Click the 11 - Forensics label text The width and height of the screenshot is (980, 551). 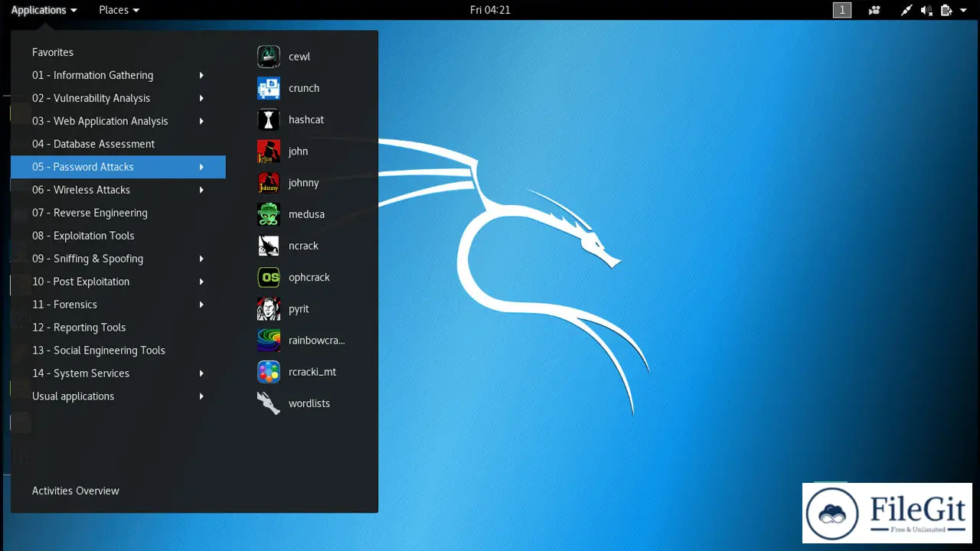point(64,305)
